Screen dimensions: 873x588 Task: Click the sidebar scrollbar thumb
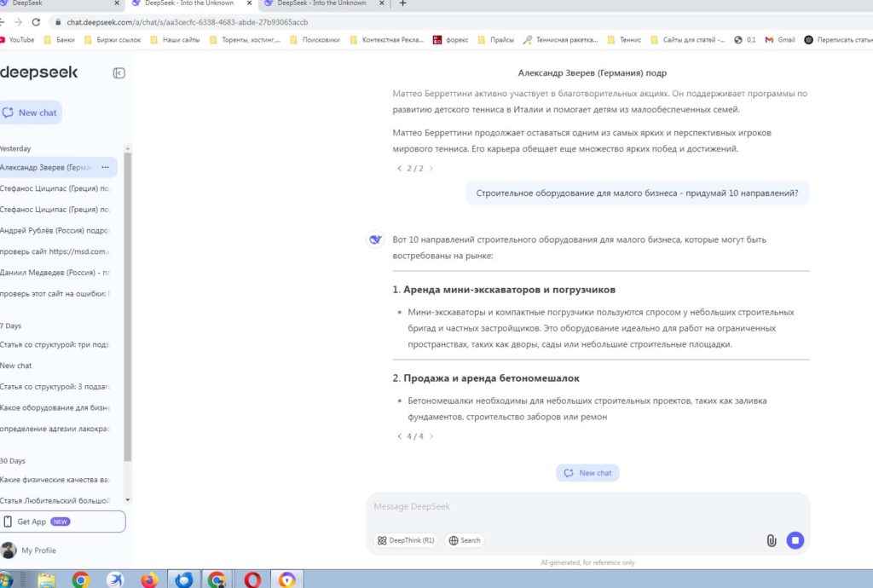128,307
